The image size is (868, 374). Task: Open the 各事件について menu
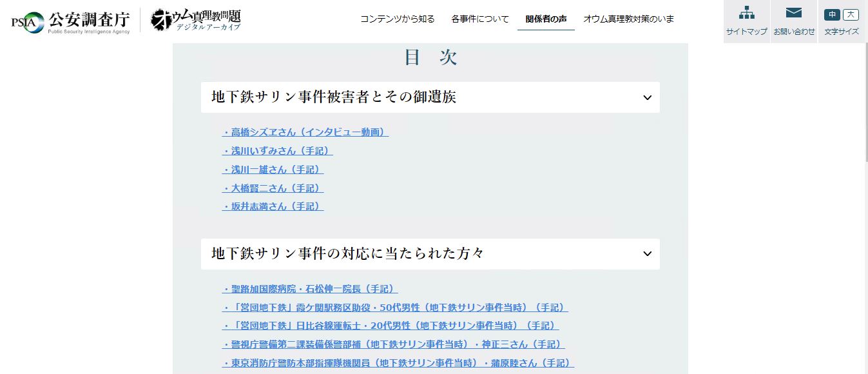(479, 19)
